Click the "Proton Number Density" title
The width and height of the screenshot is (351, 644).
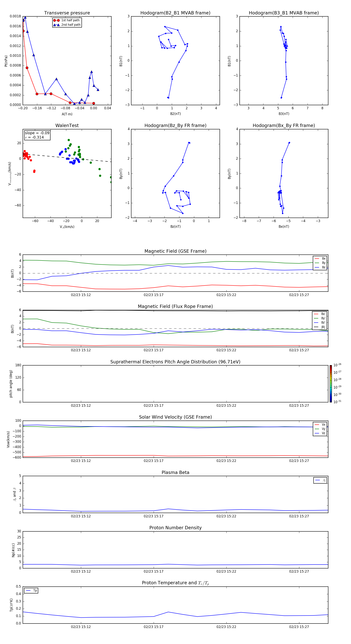[175, 528]
